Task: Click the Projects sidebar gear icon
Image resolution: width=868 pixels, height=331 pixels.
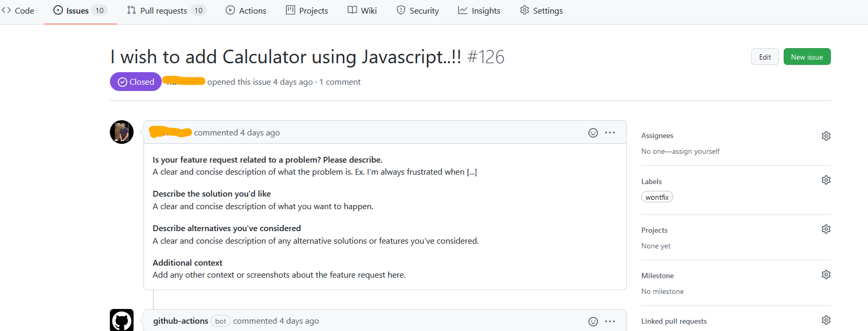Action: pyautogui.click(x=826, y=229)
